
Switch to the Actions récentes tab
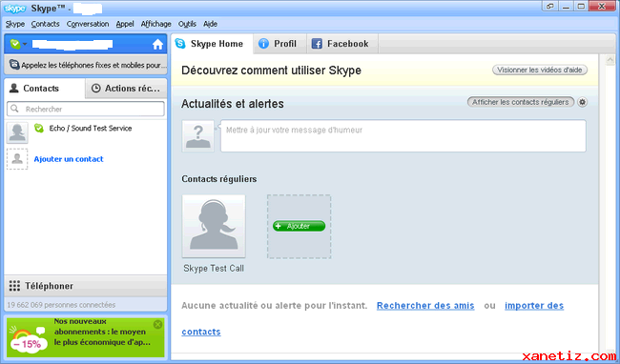pos(126,88)
